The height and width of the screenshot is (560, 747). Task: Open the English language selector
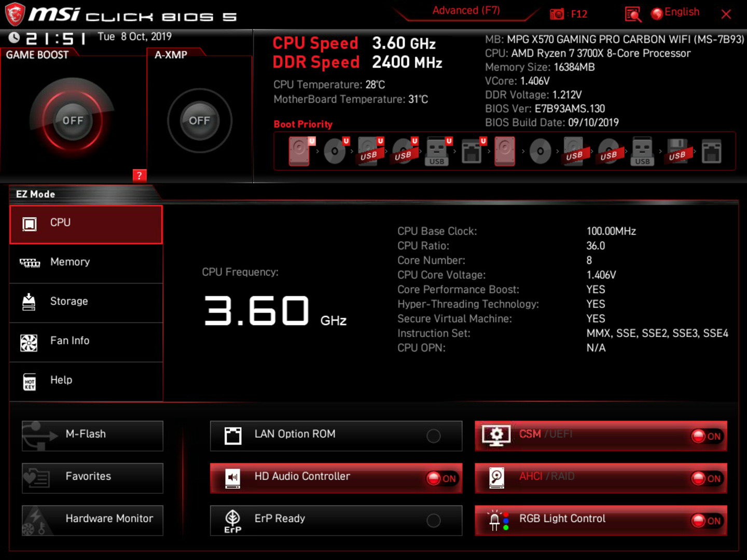tap(675, 12)
